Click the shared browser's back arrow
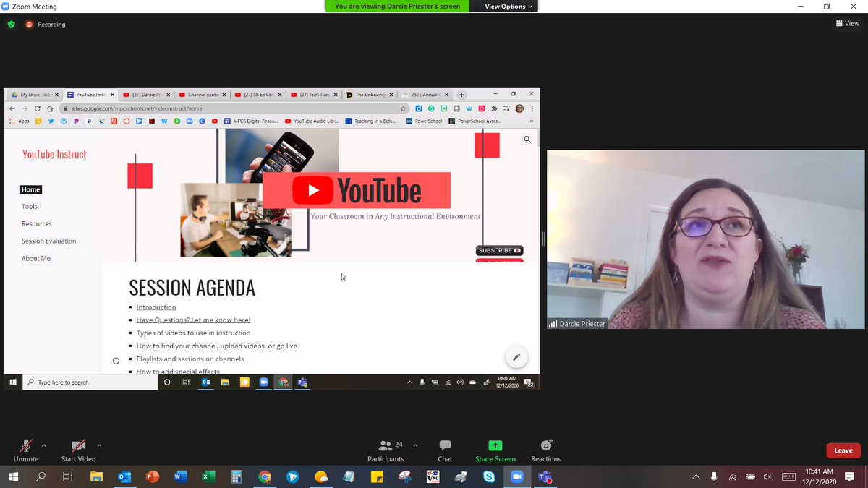The image size is (868, 488). (13, 108)
